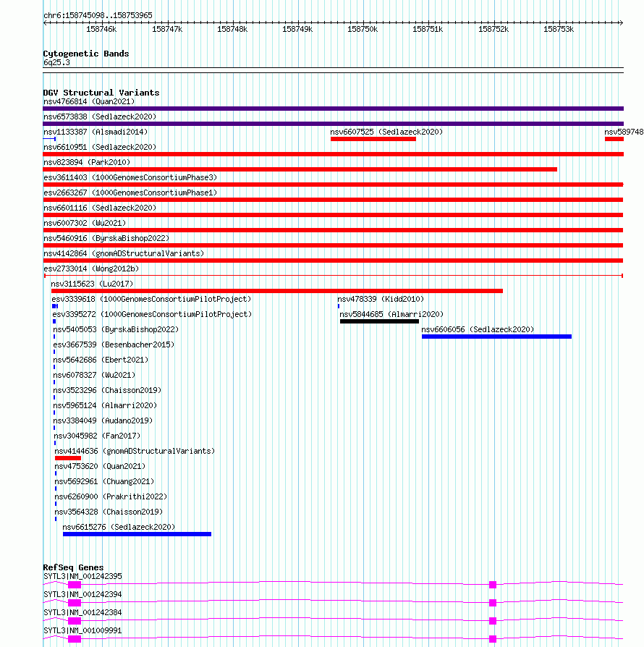The width and height of the screenshot is (644, 647).
Task: Open nsv6573838 (Sedlazeck2020) variant label
Action: [x=100, y=117]
